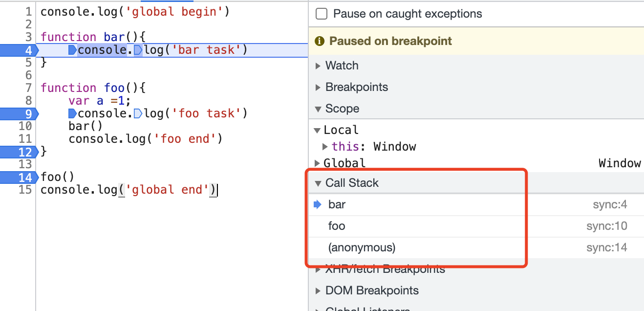The width and height of the screenshot is (644, 311).
Task: Click the blue current-frame arrow beside bar
Action: pos(317,204)
